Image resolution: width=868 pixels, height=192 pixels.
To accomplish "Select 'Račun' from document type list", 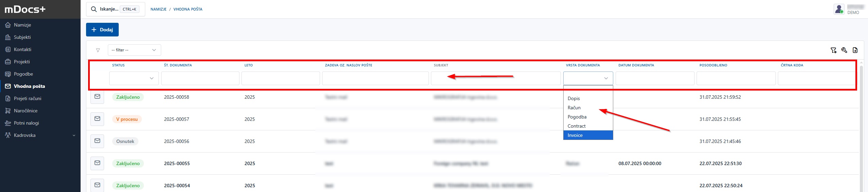I will tap(574, 108).
